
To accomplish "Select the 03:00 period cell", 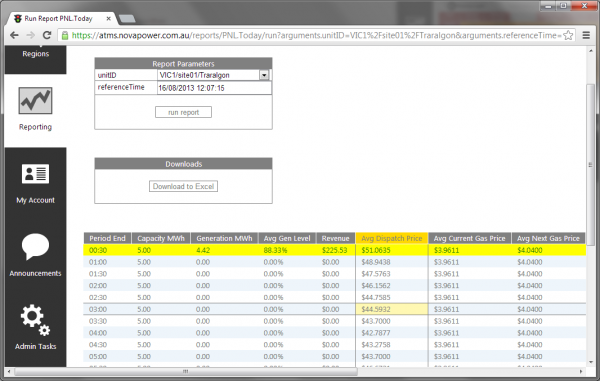I will [98, 309].
